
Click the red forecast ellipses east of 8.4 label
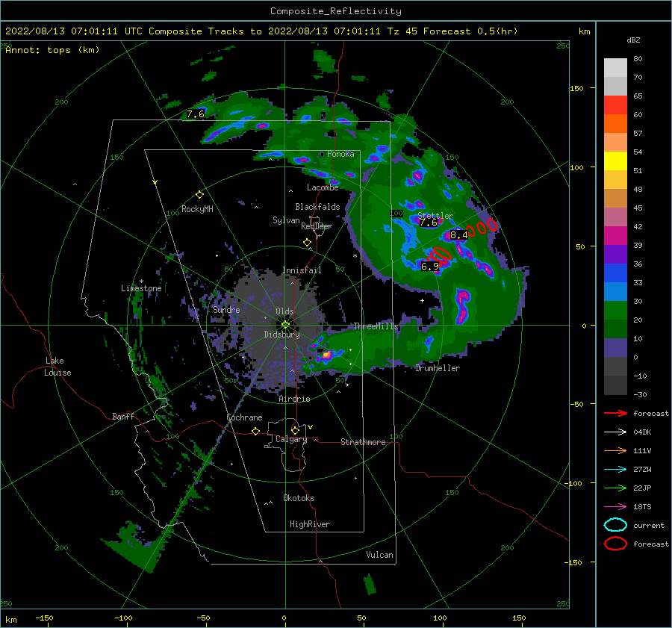[482, 227]
